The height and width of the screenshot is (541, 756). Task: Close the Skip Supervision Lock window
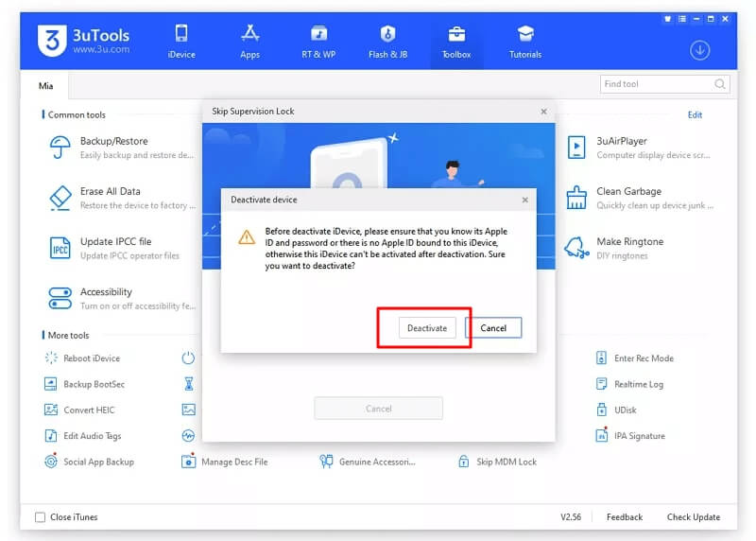tap(544, 112)
